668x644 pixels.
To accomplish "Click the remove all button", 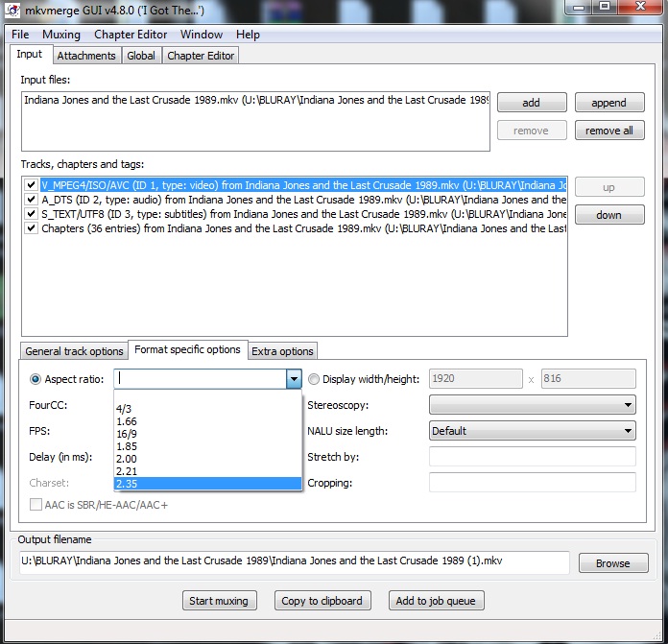I will [609, 131].
